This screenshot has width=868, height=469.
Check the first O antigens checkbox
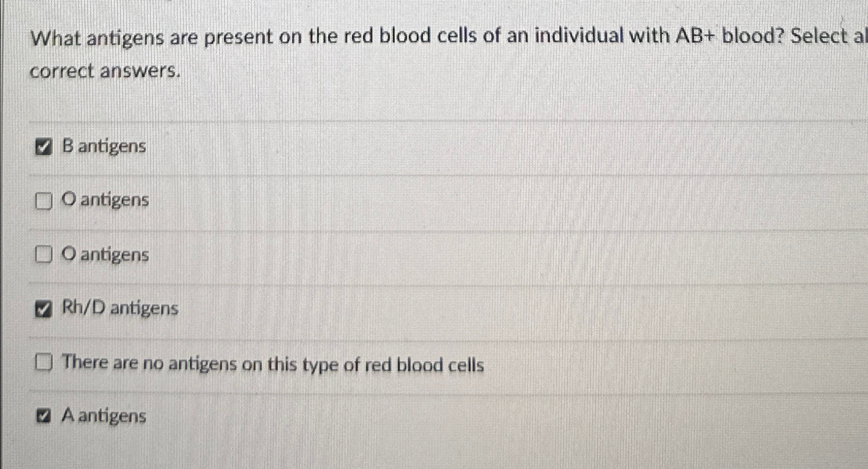[44, 202]
